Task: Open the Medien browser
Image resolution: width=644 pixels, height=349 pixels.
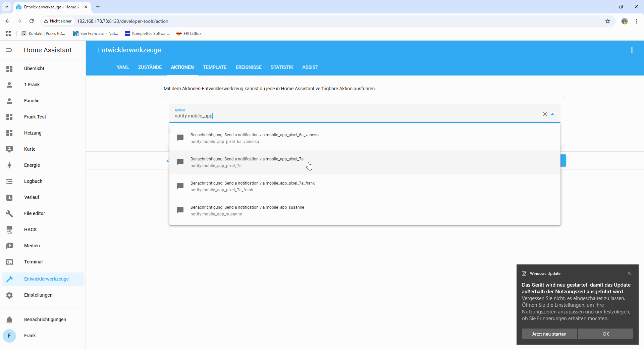Action: coord(43,246)
